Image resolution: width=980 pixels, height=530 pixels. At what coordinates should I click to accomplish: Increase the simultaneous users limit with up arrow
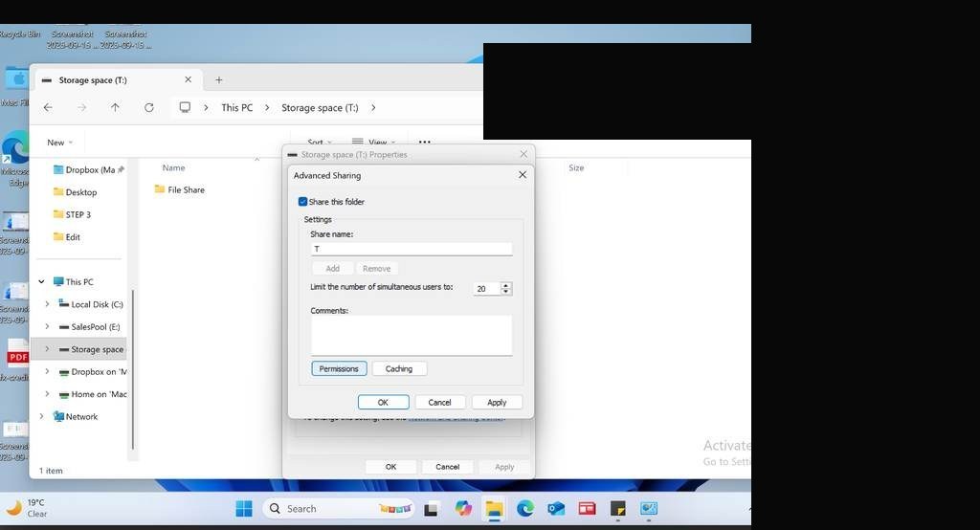(506, 285)
